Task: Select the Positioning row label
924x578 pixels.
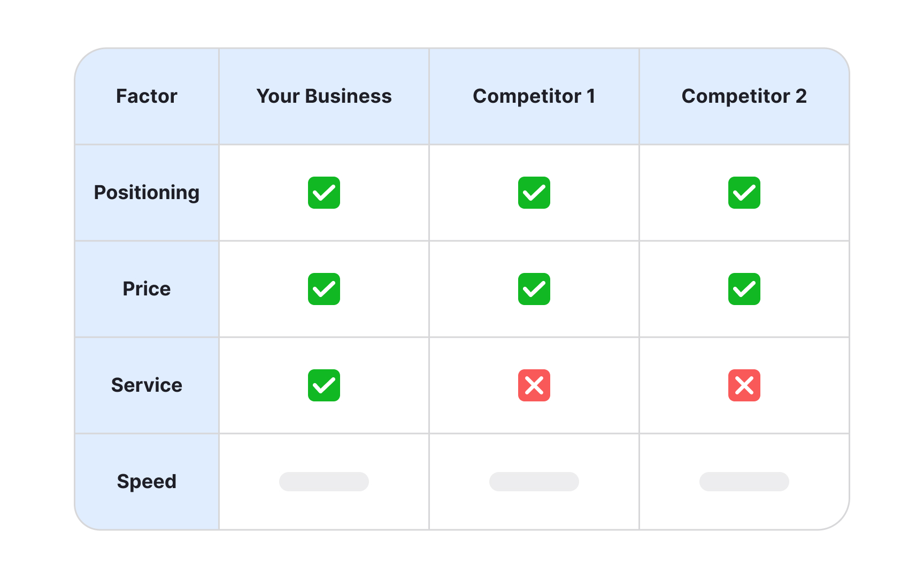Action: pyautogui.click(x=147, y=193)
